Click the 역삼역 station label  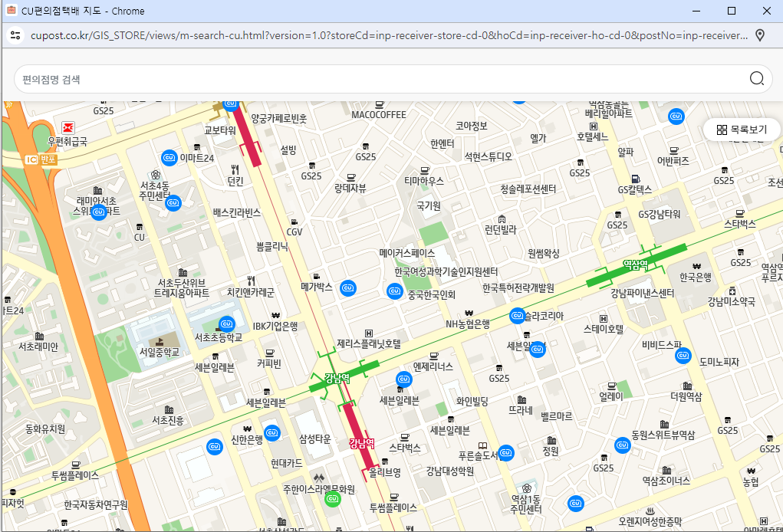click(635, 265)
